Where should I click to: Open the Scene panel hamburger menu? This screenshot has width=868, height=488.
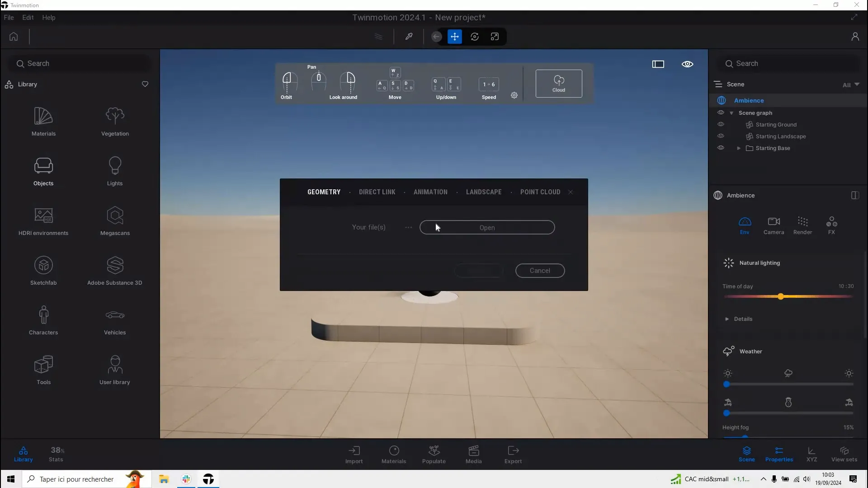718,84
